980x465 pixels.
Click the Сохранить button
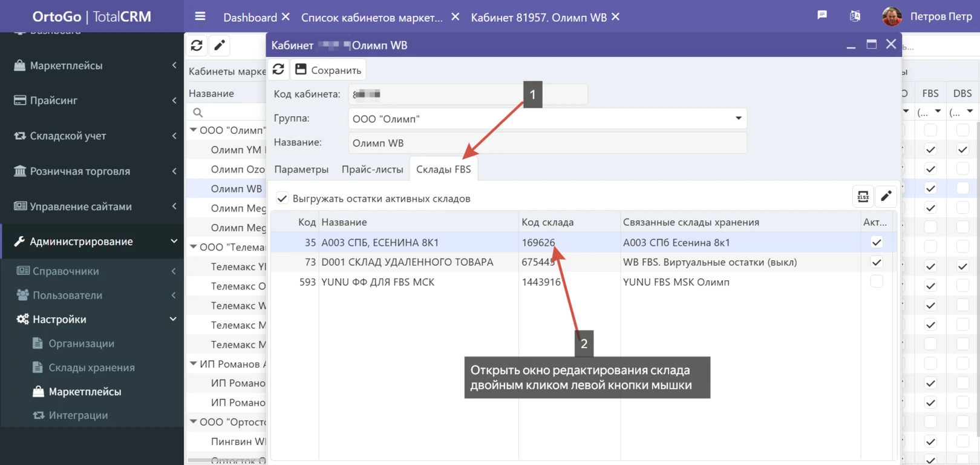[328, 70]
